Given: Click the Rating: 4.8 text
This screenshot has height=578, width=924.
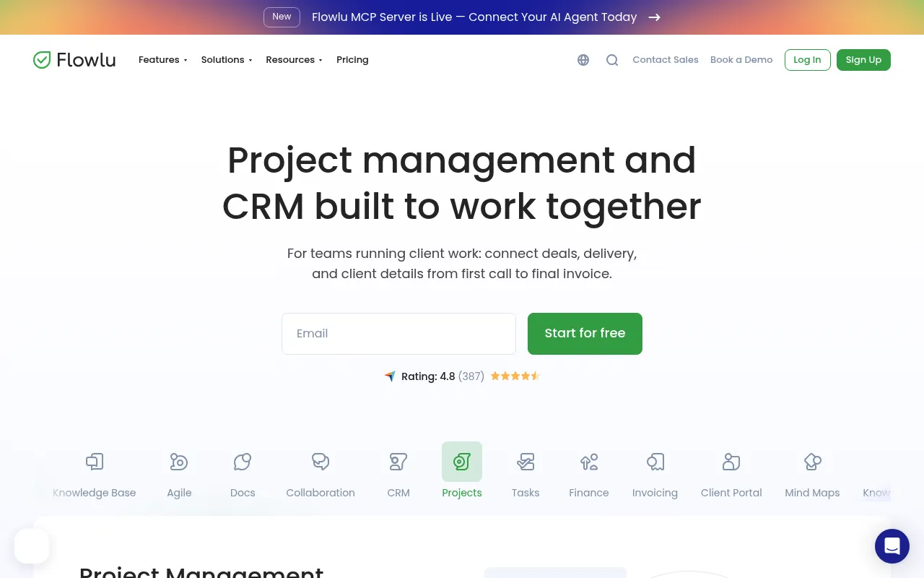Looking at the screenshot, I should [428, 376].
